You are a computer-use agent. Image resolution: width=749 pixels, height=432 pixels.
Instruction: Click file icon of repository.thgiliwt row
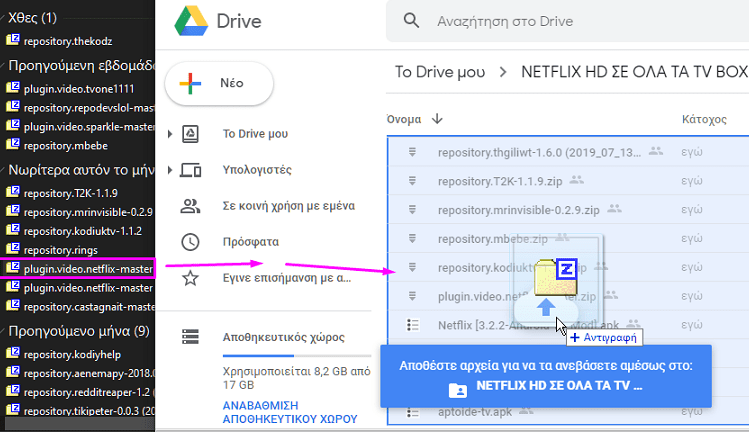click(412, 152)
